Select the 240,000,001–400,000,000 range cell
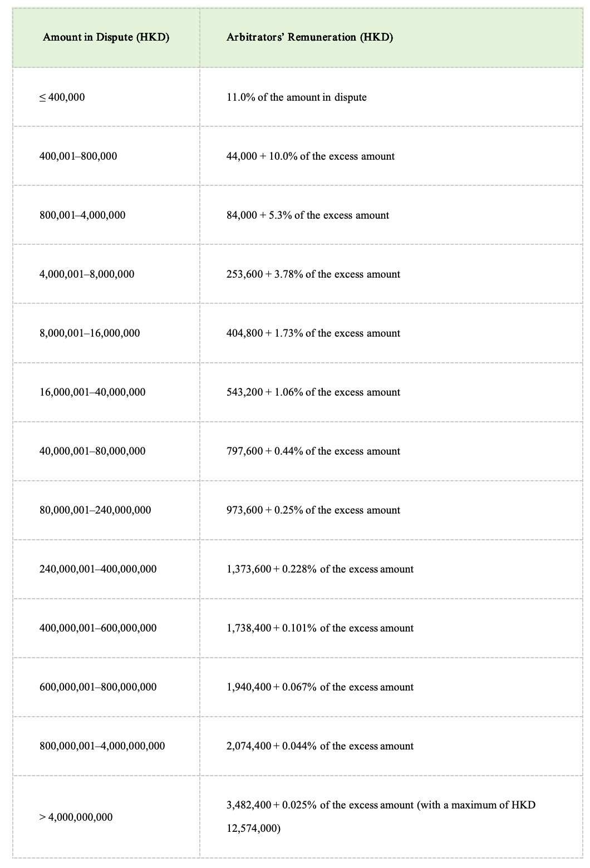 (x=98, y=569)
